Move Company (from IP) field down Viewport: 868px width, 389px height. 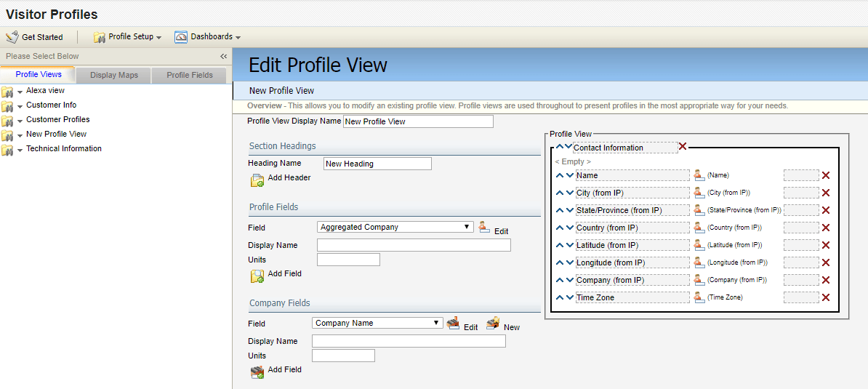[x=570, y=280]
